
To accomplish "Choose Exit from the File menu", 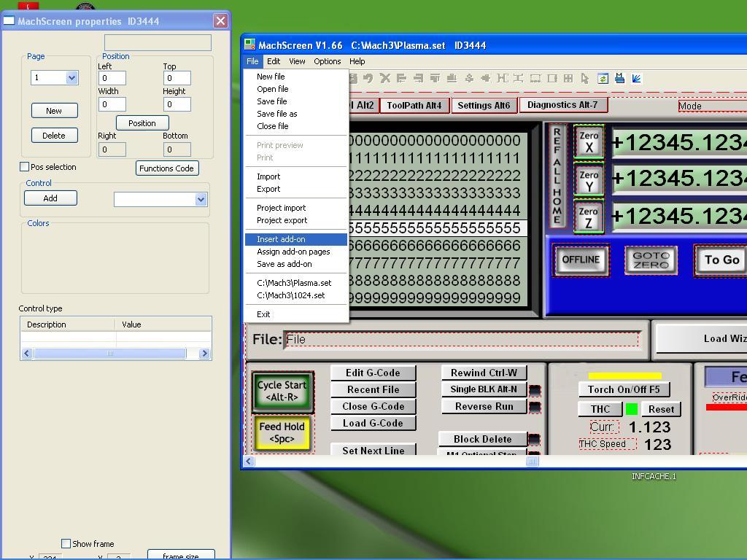I will pyautogui.click(x=296, y=314).
